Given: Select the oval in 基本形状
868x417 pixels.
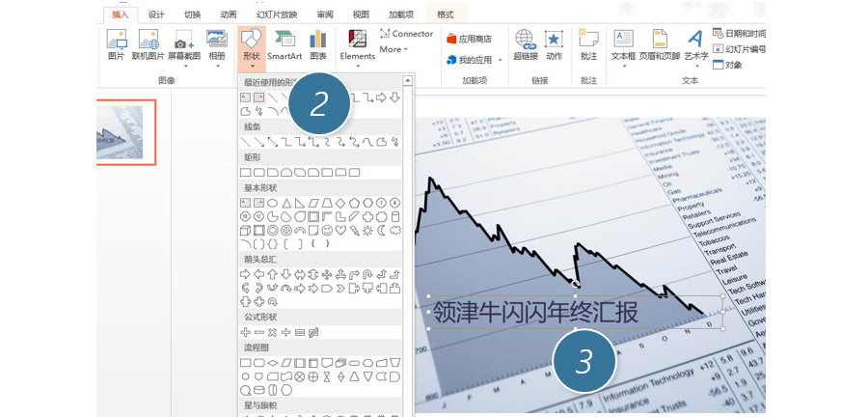Looking at the screenshot, I should 272,204.
